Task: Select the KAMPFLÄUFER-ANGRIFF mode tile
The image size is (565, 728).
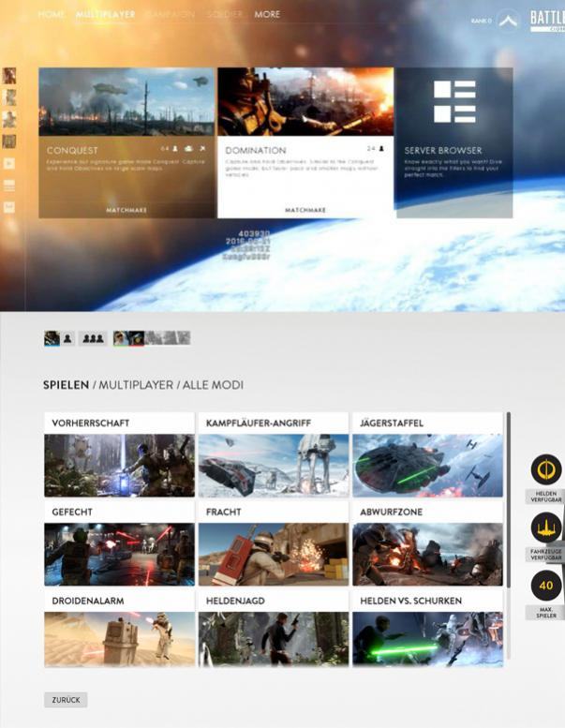Action: (274, 454)
